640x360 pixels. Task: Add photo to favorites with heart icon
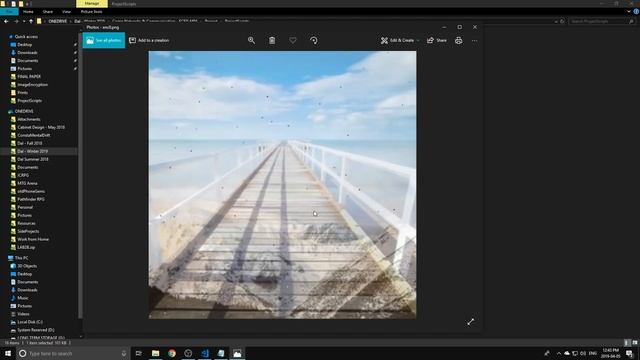coord(293,40)
